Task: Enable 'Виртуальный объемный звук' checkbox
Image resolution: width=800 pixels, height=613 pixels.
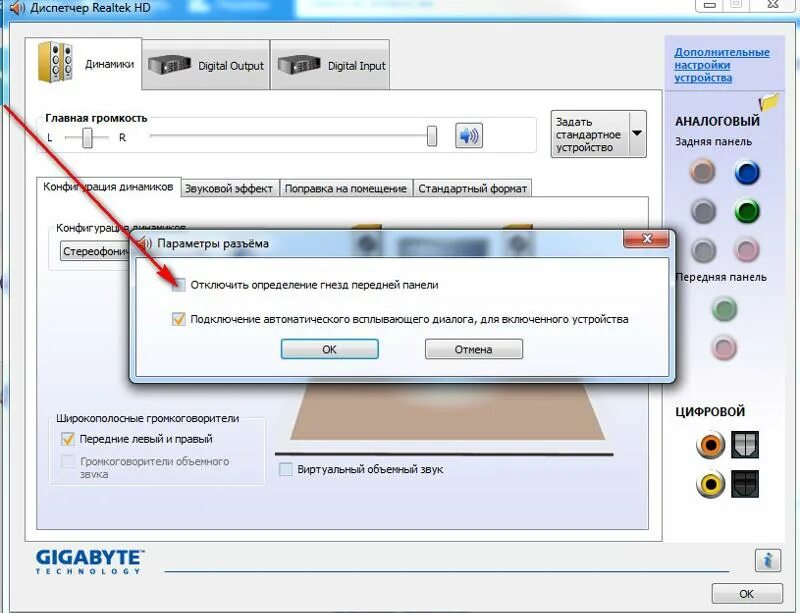Action: coord(286,469)
